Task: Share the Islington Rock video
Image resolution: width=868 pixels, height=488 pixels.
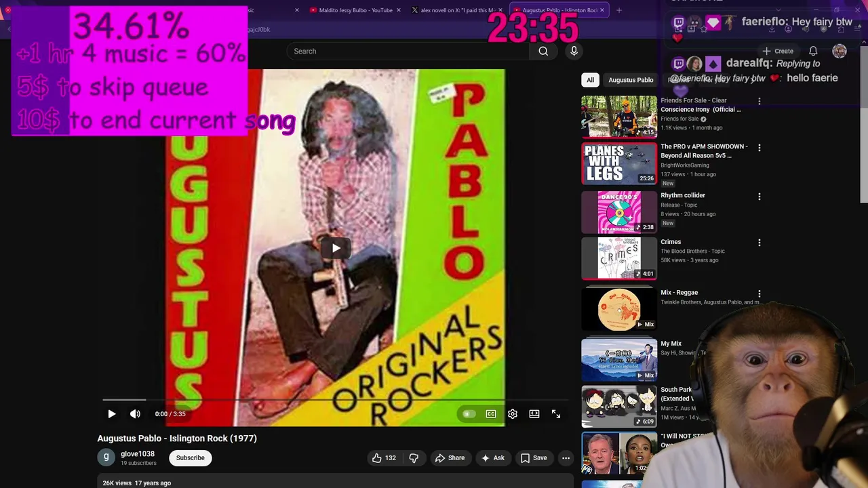Action: [450, 458]
